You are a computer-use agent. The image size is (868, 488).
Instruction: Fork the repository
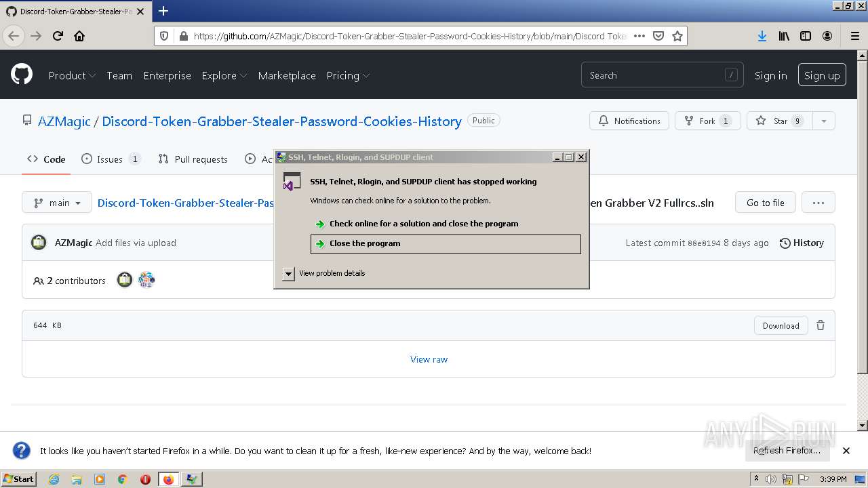pos(708,121)
